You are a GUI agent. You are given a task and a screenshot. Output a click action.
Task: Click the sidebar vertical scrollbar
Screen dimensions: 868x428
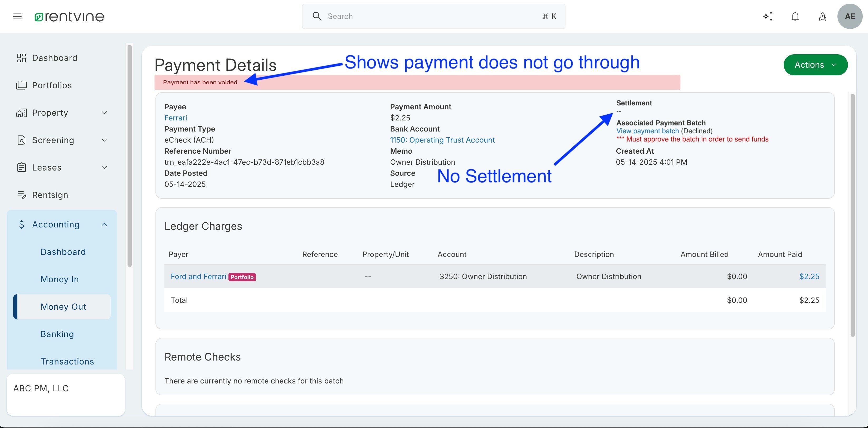click(130, 156)
